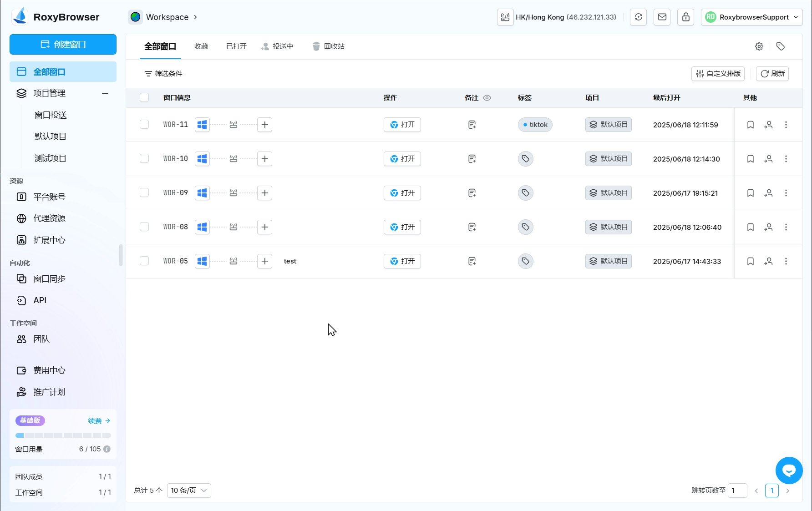This screenshot has width=812, height=511.
Task: Click the page number jump input field
Action: pyautogui.click(x=737, y=491)
